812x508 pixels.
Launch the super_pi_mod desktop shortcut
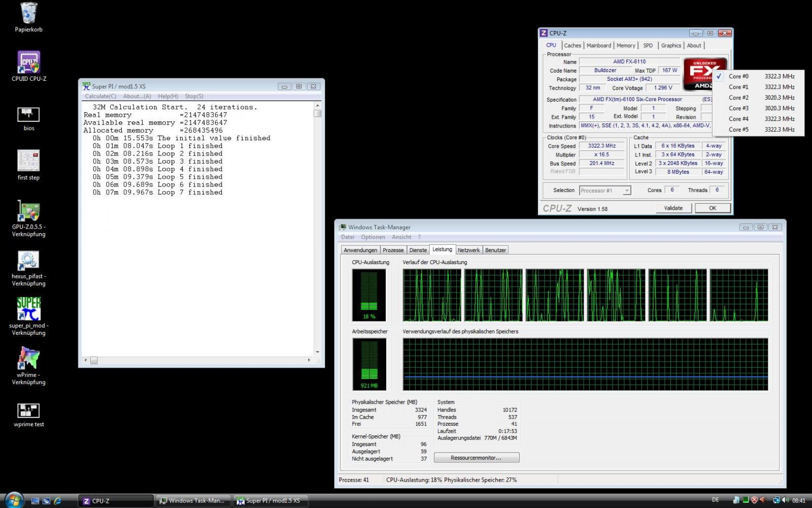(29, 309)
